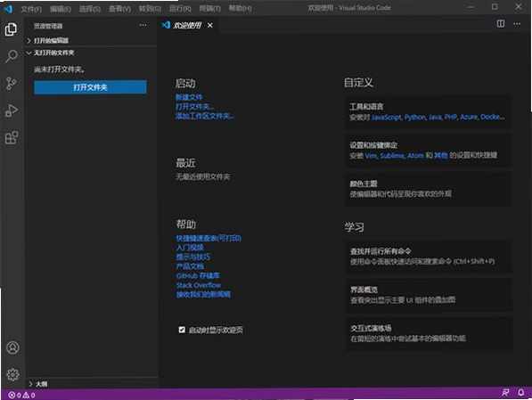
Task: Open the 界面概览 card
Action: [428, 295]
